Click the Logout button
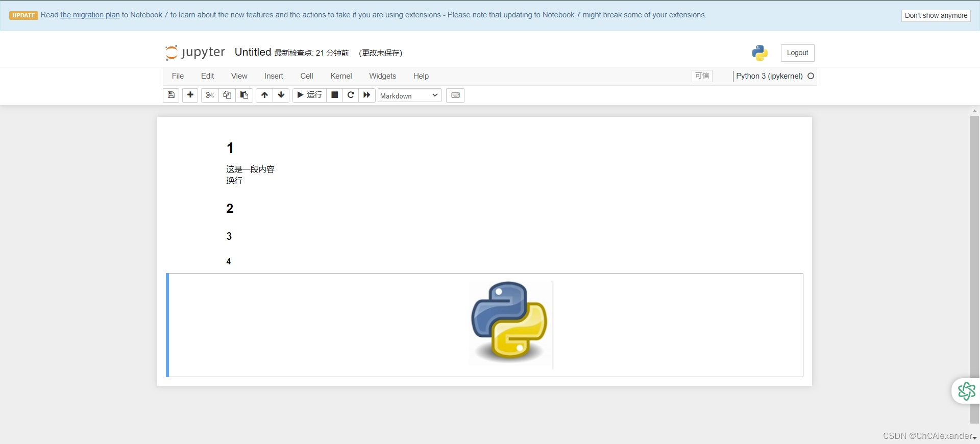Image resolution: width=980 pixels, height=444 pixels. point(797,53)
